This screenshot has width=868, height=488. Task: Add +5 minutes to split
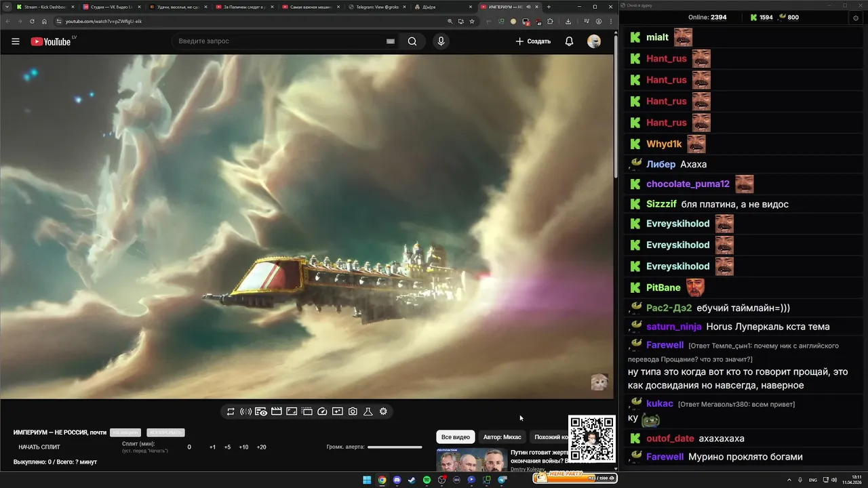pos(227,447)
